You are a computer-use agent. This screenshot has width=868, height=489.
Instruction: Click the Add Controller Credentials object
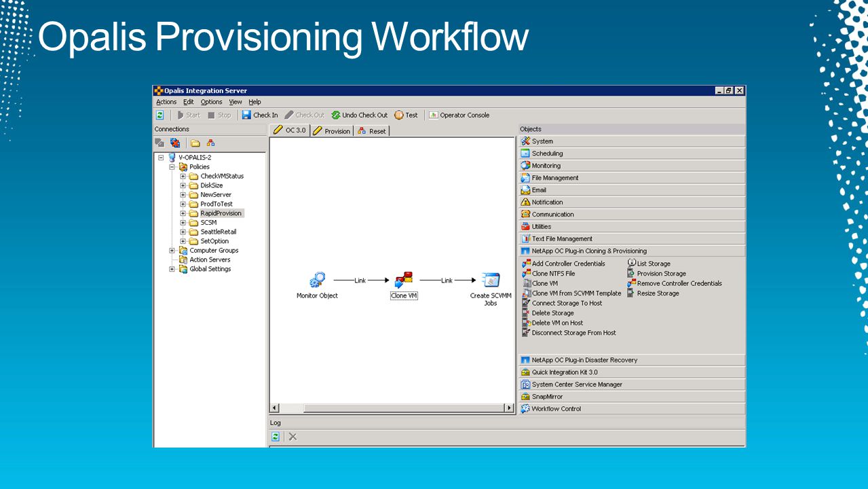563,264
